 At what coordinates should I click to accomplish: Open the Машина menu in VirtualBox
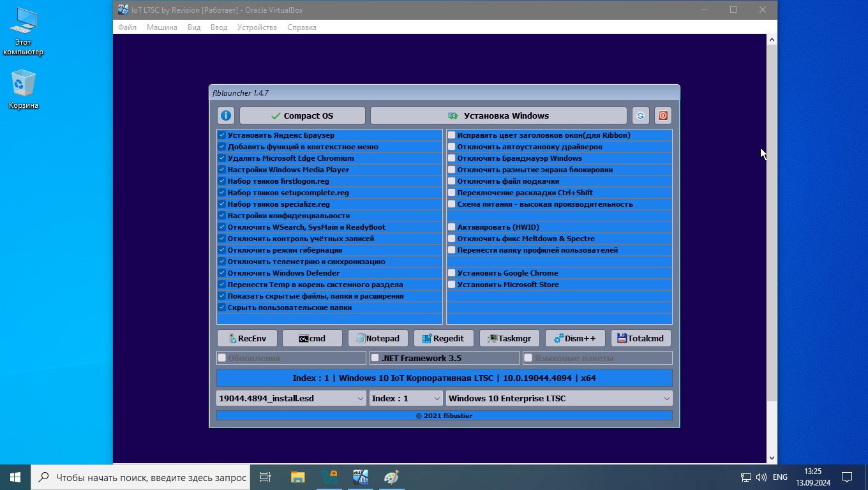tap(161, 27)
